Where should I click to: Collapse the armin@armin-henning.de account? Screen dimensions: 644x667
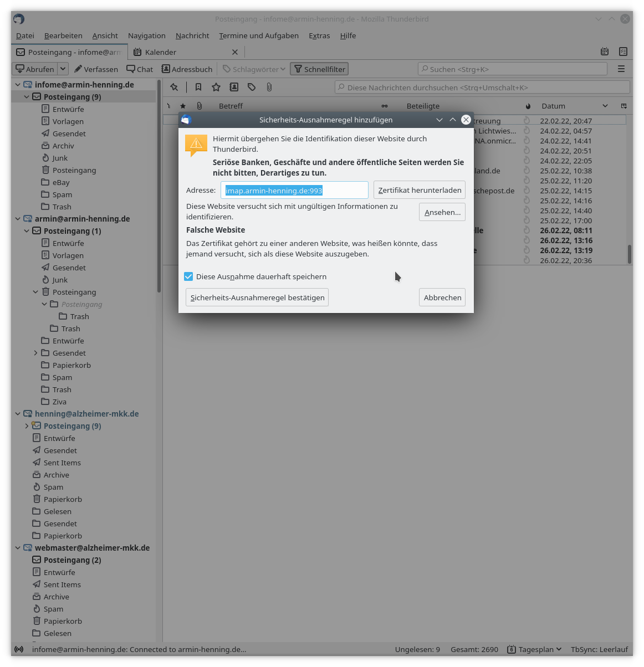pos(18,219)
